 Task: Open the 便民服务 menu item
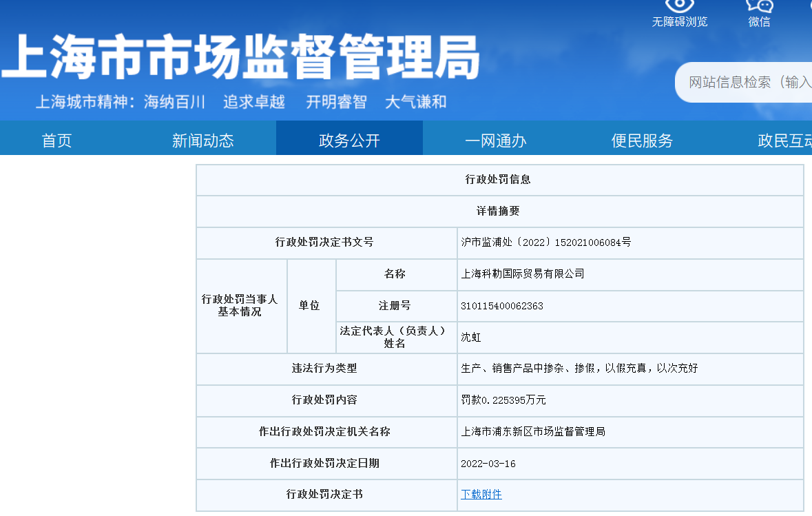(x=642, y=141)
